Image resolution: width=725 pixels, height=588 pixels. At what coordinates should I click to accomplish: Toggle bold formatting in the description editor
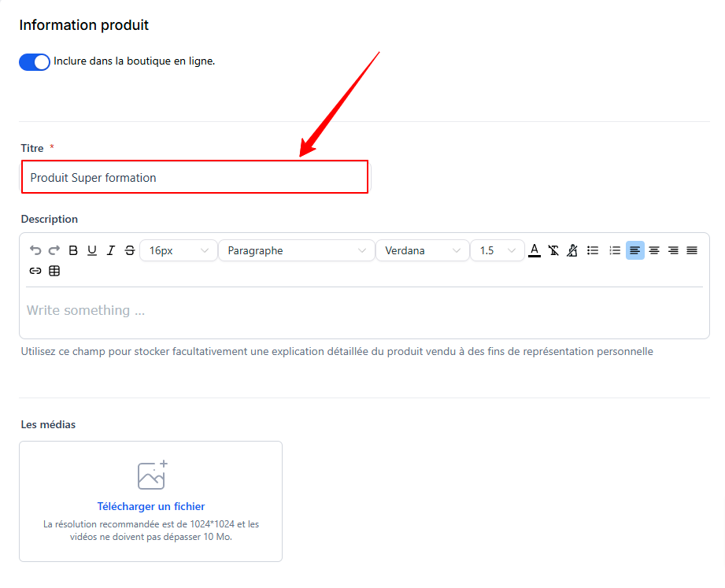73,250
